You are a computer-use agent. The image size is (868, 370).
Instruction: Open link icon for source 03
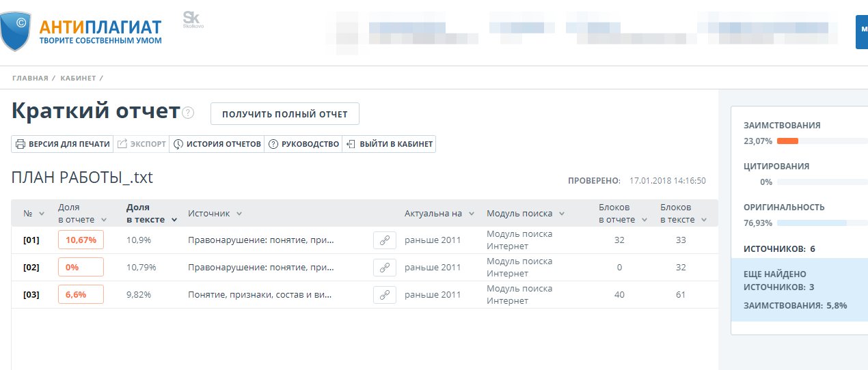(384, 295)
